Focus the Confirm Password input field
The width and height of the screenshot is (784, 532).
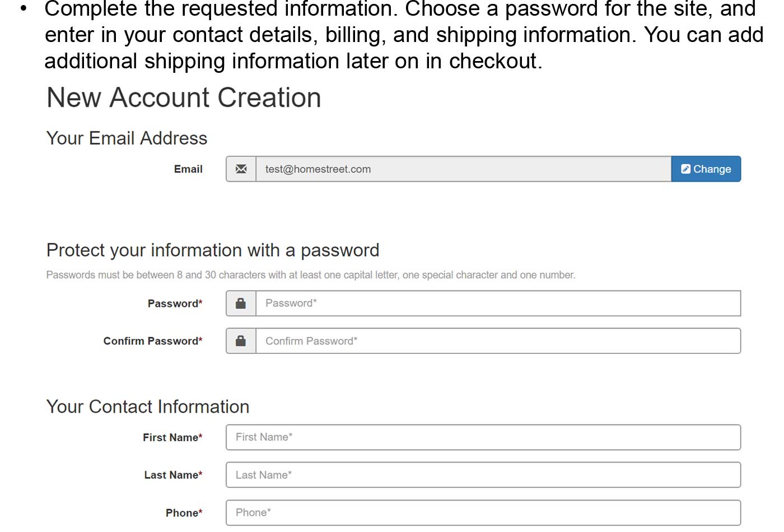click(x=497, y=341)
